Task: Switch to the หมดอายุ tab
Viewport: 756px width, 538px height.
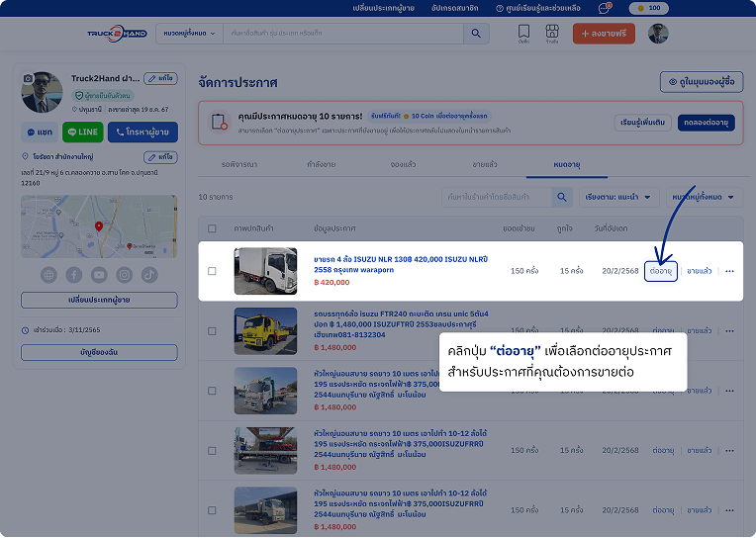Action: click(568, 162)
